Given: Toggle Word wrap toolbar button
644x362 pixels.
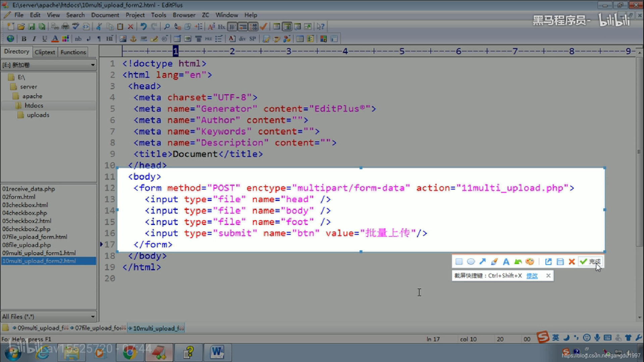Looking at the screenshot, I should pos(232,26).
